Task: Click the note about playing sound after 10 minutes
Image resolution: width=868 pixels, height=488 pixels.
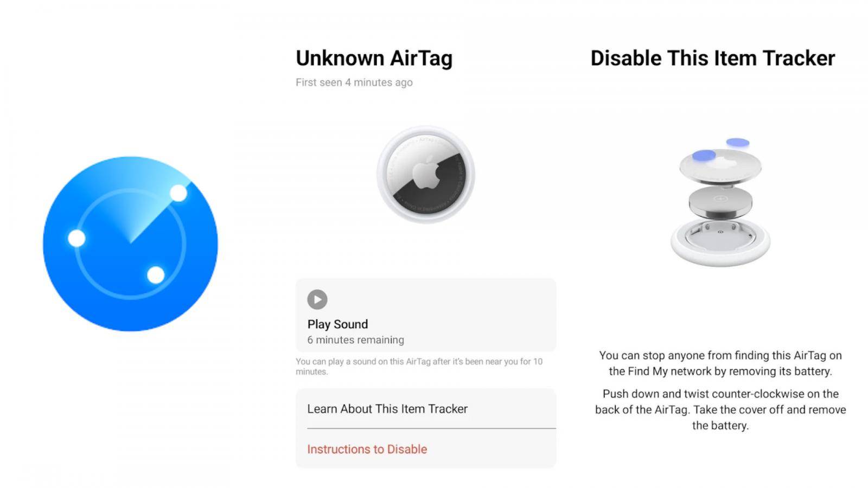Action: (419, 366)
